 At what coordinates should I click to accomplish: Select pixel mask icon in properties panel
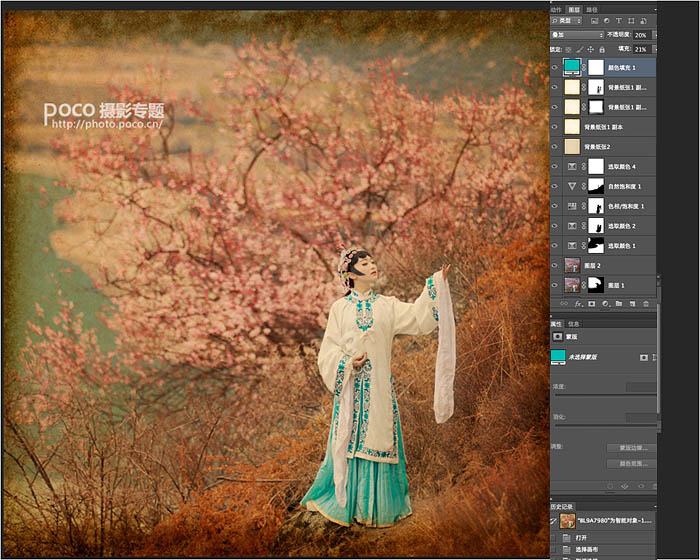pyautogui.click(x=644, y=358)
